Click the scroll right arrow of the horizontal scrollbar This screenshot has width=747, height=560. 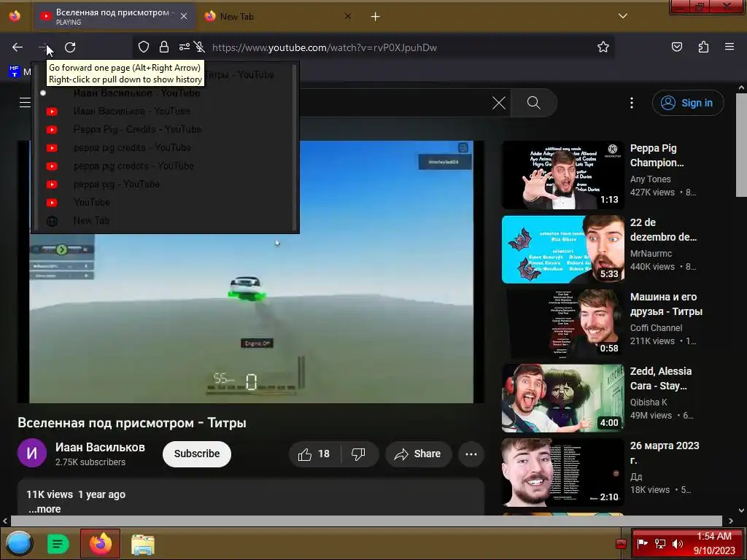click(x=731, y=521)
